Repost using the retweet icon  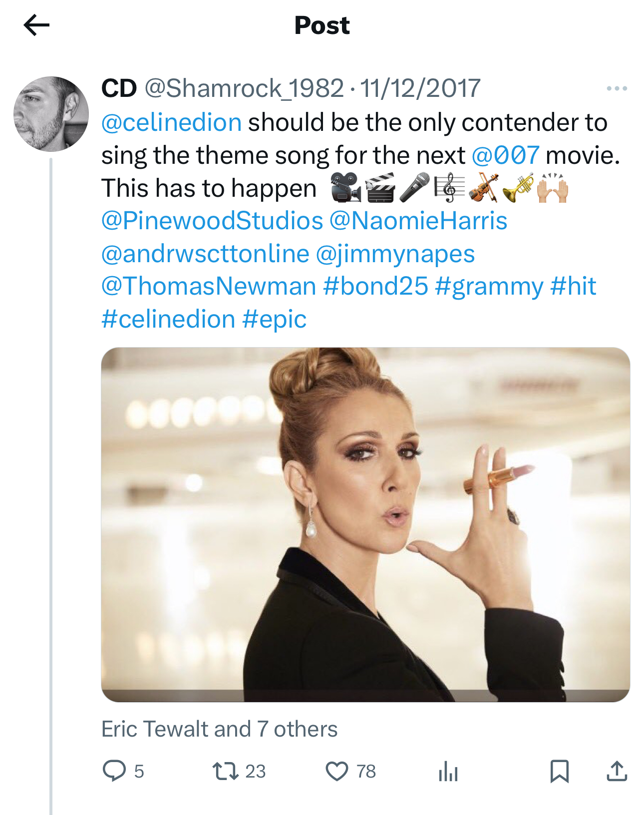pyautogui.click(x=226, y=771)
